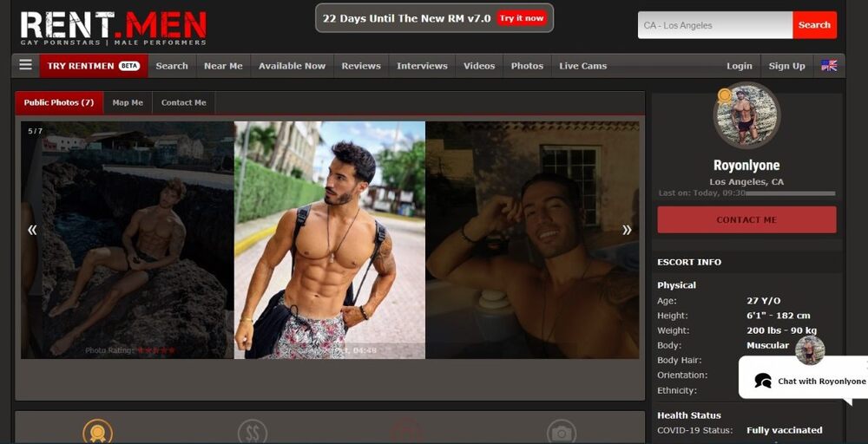The height and width of the screenshot is (444, 868).
Task: Go to previous photo with left arrows
Action: pos(32,230)
